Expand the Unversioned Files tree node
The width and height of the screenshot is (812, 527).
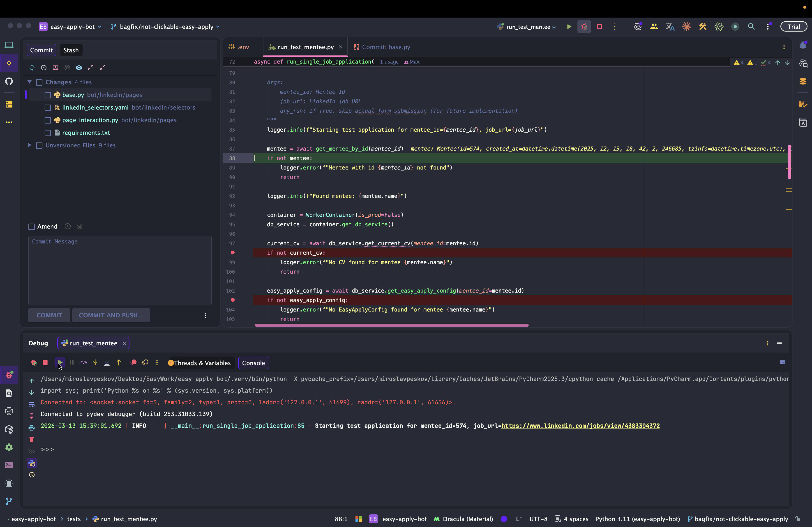tap(30, 145)
